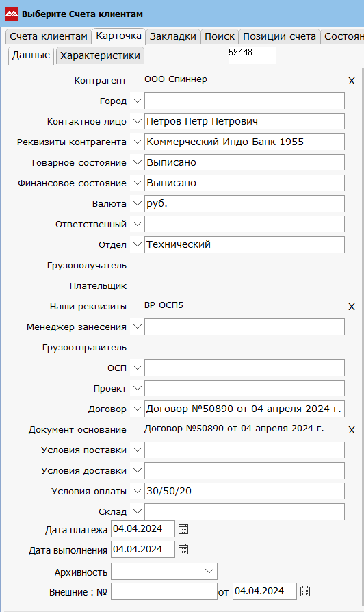The image size is (364, 612).
Task: Click the red application logo icon
Action: coord(12,14)
